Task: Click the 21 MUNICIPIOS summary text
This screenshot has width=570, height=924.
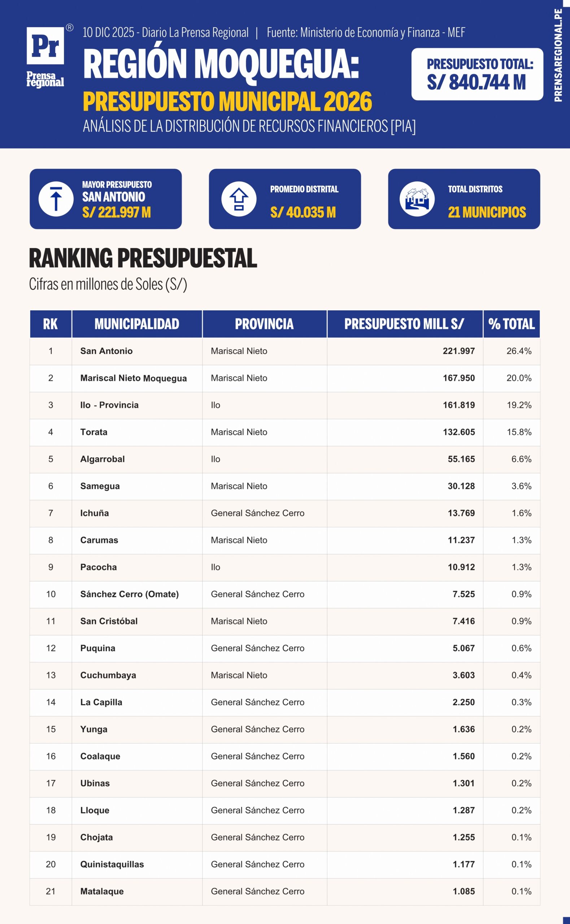Action: pyautogui.click(x=487, y=212)
